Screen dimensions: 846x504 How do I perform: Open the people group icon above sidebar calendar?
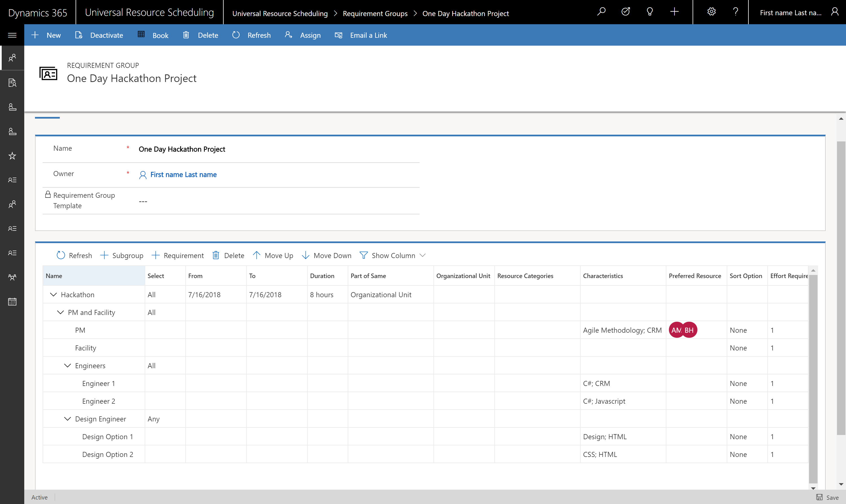[x=12, y=277]
